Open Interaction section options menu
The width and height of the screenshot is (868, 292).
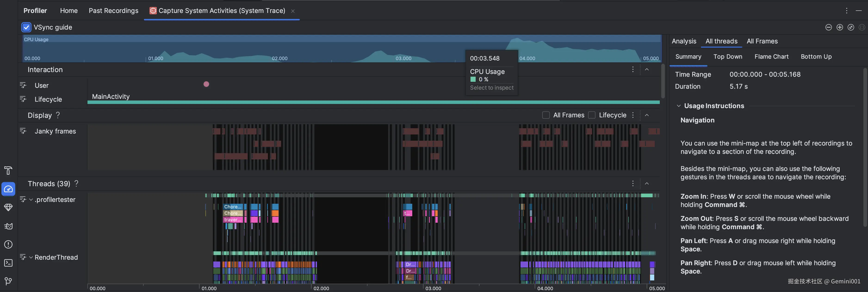(x=633, y=69)
